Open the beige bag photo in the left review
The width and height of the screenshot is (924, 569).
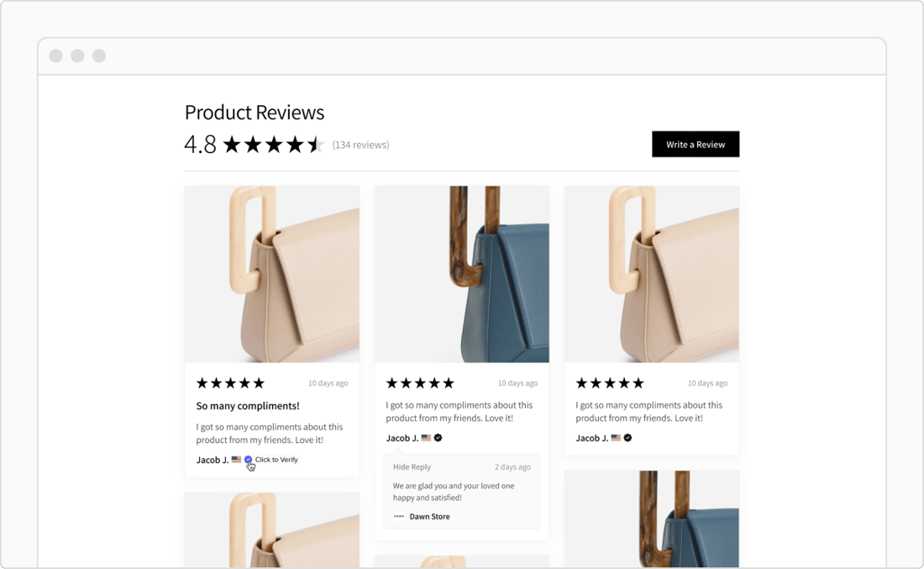[272, 274]
